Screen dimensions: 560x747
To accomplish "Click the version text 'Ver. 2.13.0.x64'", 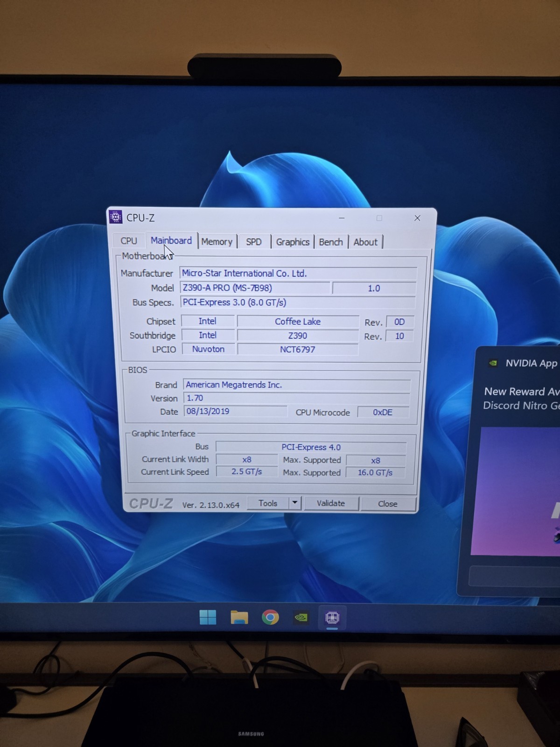I will pyautogui.click(x=210, y=505).
